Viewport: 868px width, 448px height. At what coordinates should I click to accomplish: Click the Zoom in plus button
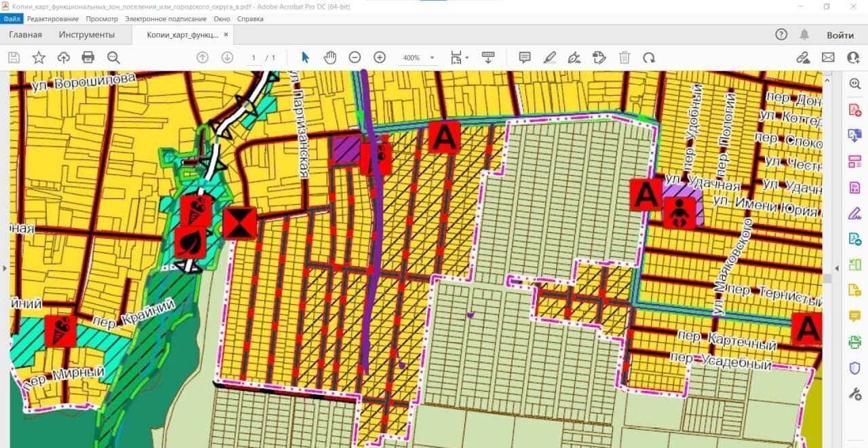click(380, 58)
